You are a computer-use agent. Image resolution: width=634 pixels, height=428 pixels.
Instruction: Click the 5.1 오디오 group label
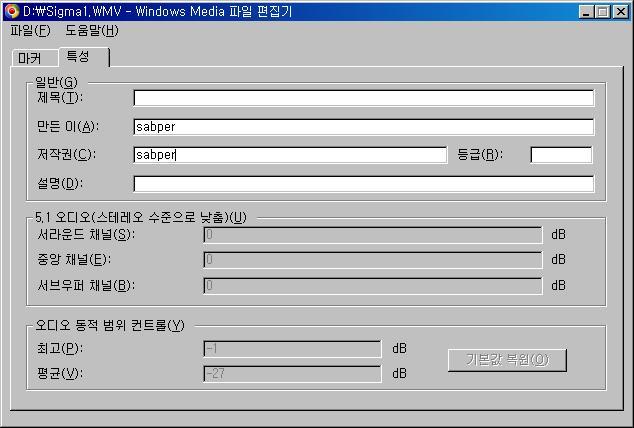coord(141,217)
